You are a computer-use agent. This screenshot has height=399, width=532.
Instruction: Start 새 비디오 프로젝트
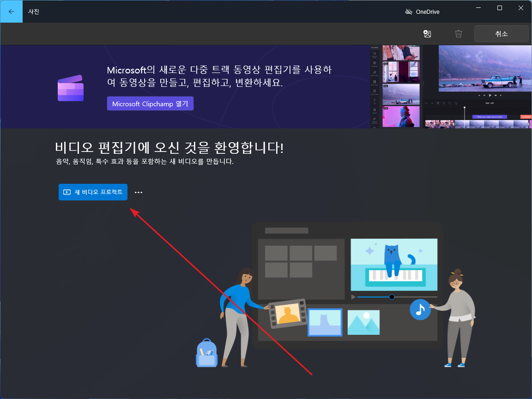point(93,192)
